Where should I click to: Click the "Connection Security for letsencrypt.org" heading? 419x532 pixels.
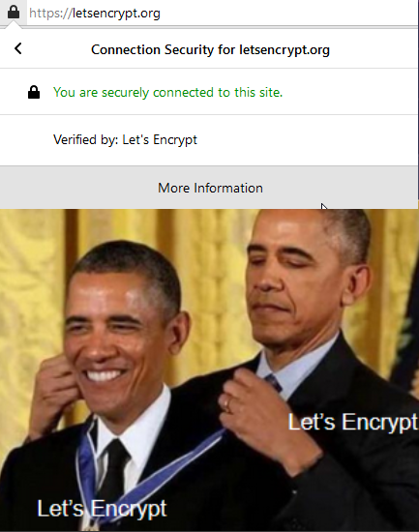click(210, 50)
